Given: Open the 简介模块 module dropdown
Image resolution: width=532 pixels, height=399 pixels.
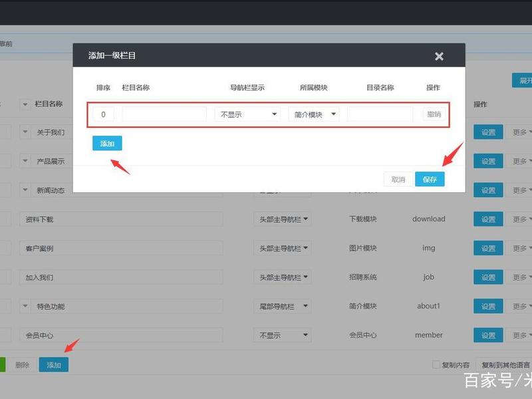Looking at the screenshot, I should click(x=314, y=114).
